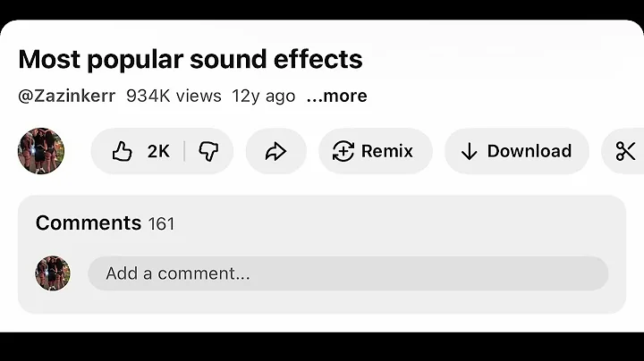Focus the Add a comment field
The image size is (644, 361).
point(347,273)
